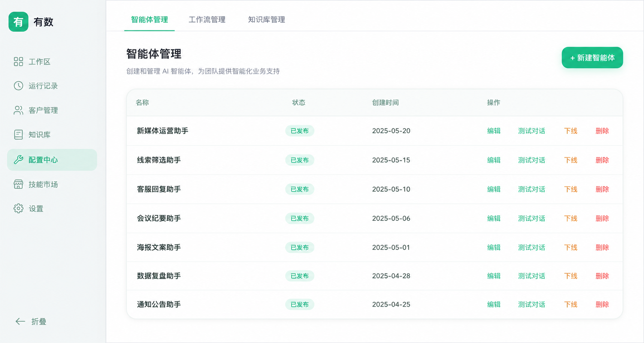This screenshot has width=644, height=343.
Task: Open 测试对话 for 数据复盘助手
Action: pos(532,276)
